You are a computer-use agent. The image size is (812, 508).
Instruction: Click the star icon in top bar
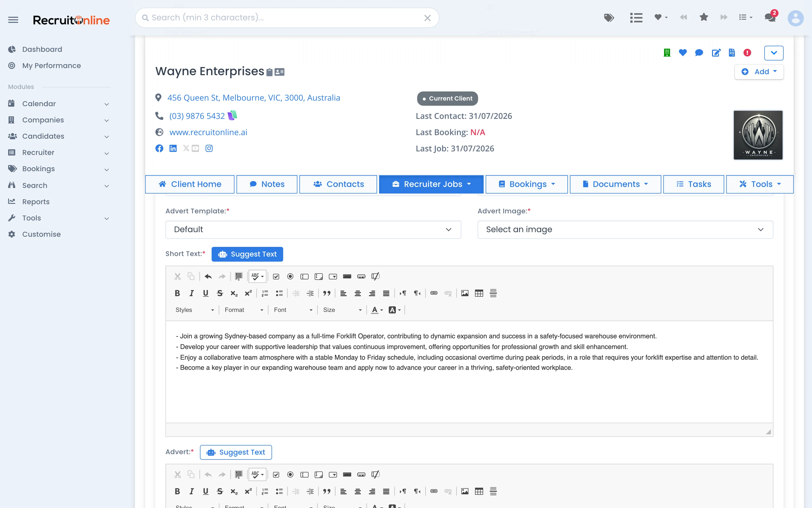[704, 17]
